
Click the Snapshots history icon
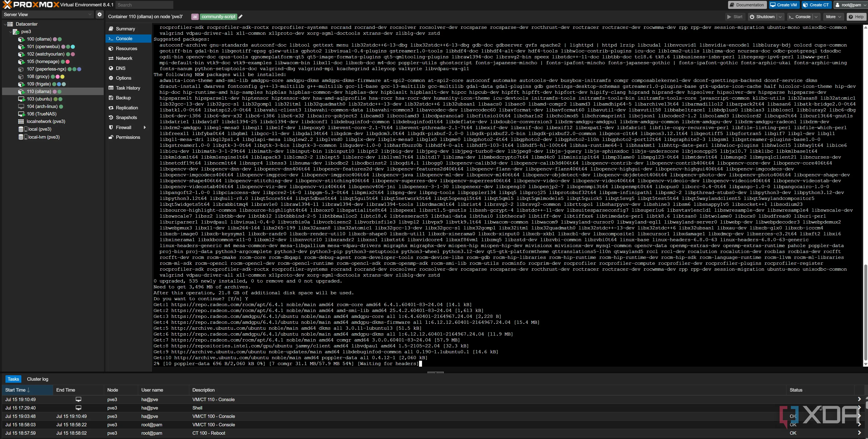(x=111, y=118)
